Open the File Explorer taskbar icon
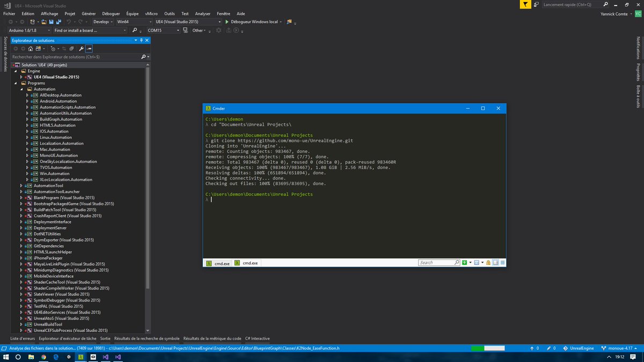The image size is (644, 362). click(x=31, y=357)
